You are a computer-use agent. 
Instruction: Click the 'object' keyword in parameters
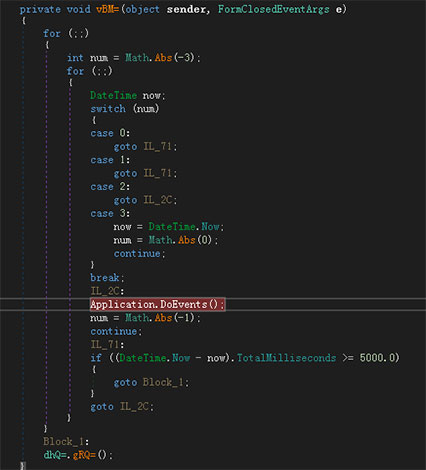click(142, 9)
